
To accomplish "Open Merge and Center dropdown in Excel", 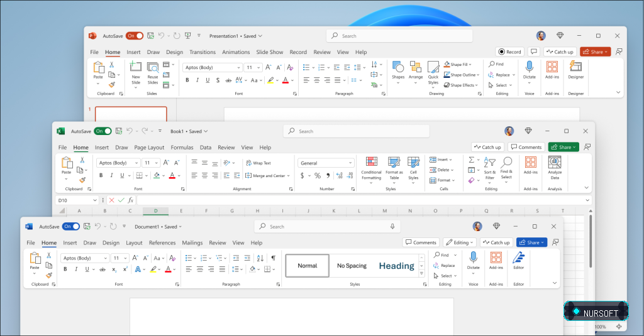I will point(288,176).
